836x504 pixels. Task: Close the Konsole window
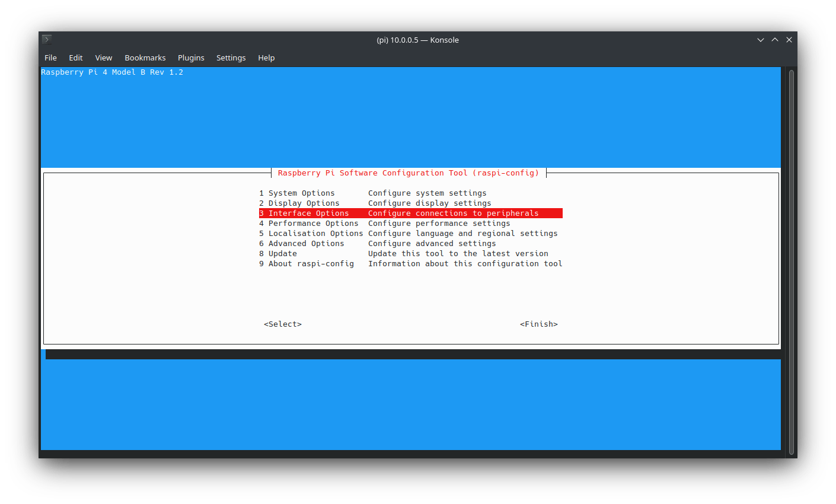tap(789, 40)
